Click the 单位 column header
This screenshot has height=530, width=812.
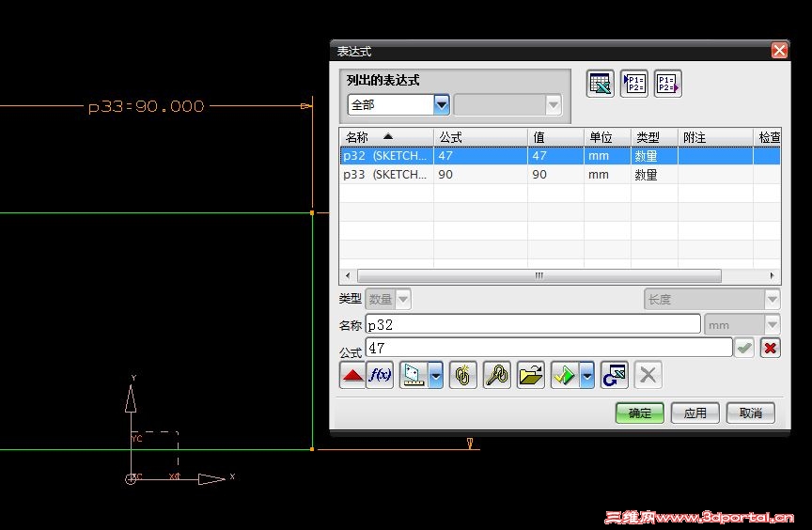point(607,137)
